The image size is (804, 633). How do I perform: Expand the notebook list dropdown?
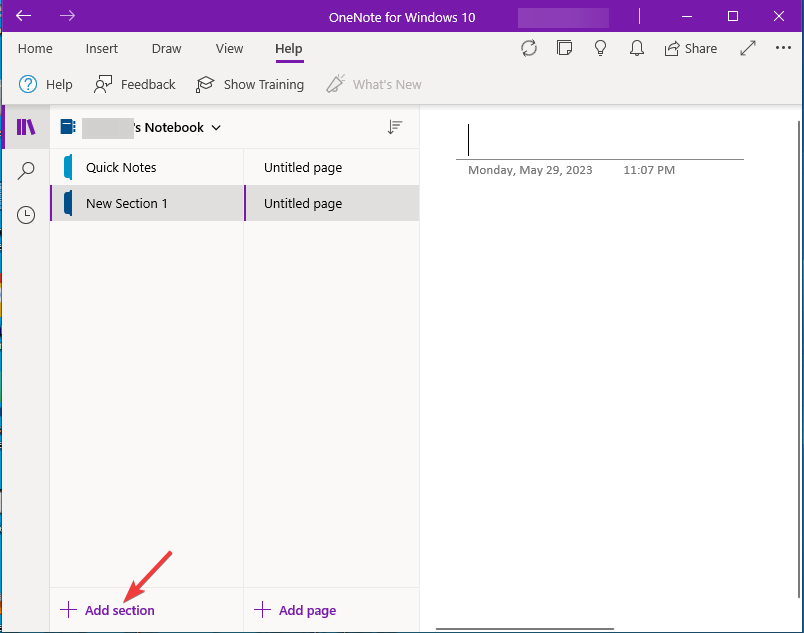pyautogui.click(x=216, y=128)
